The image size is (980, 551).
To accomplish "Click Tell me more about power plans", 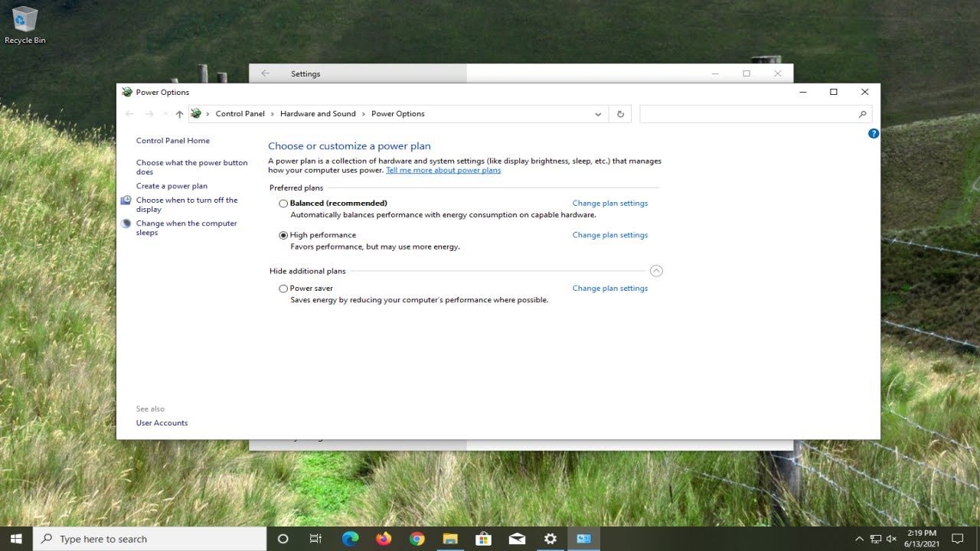I will pos(443,170).
